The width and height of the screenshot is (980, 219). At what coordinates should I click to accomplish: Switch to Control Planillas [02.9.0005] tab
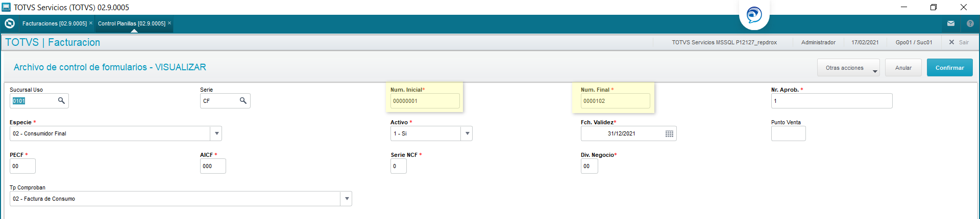tap(132, 23)
